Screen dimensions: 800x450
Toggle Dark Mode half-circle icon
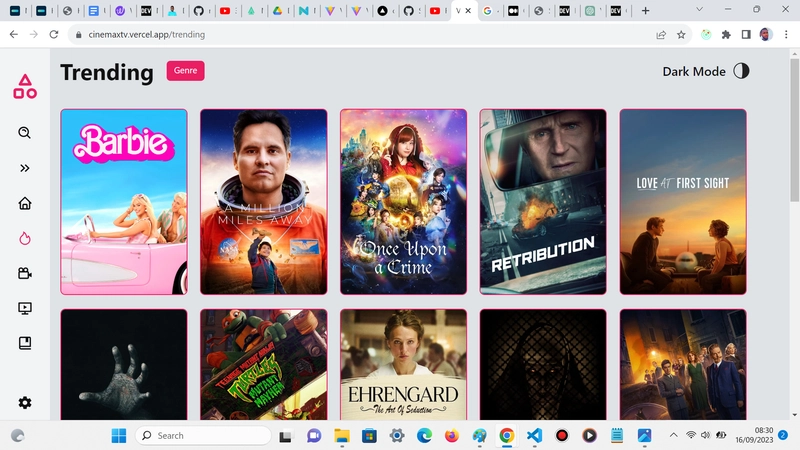[741, 71]
